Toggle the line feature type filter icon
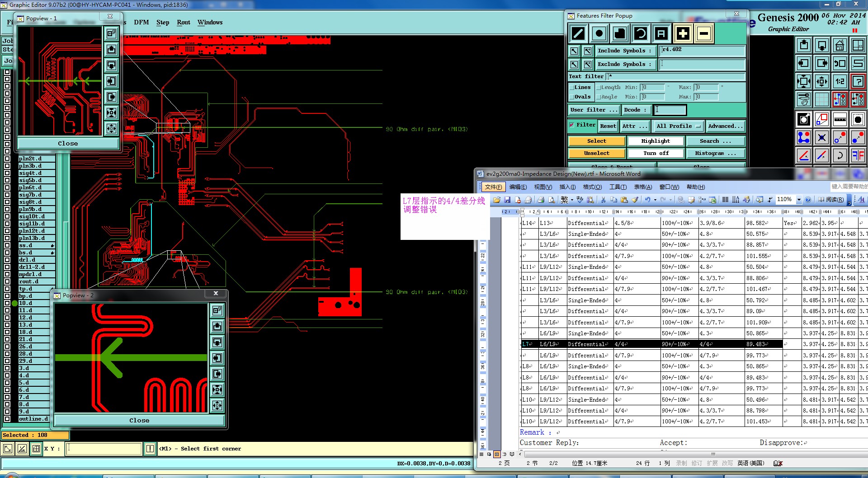Image resolution: width=868 pixels, height=478 pixels. [578, 33]
